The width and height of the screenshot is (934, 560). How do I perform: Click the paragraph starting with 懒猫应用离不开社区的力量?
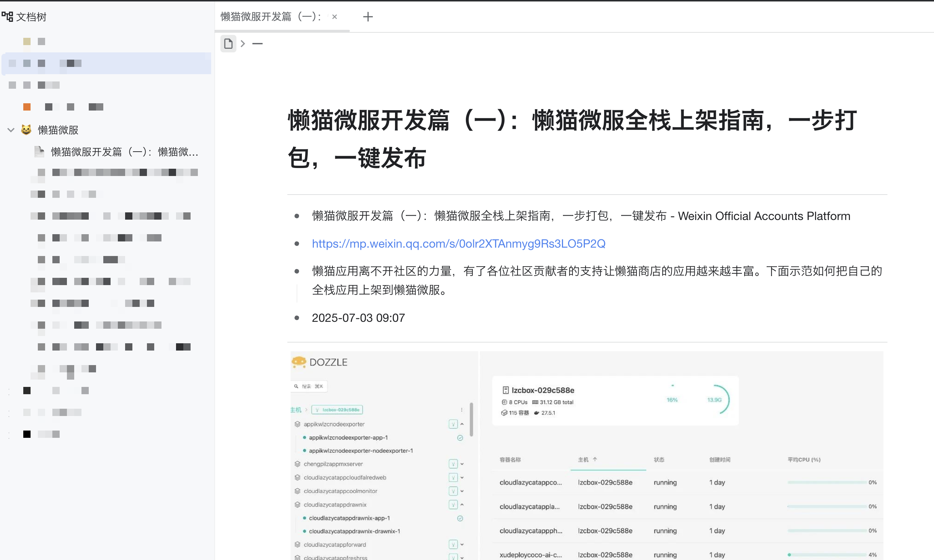pyautogui.click(x=596, y=280)
